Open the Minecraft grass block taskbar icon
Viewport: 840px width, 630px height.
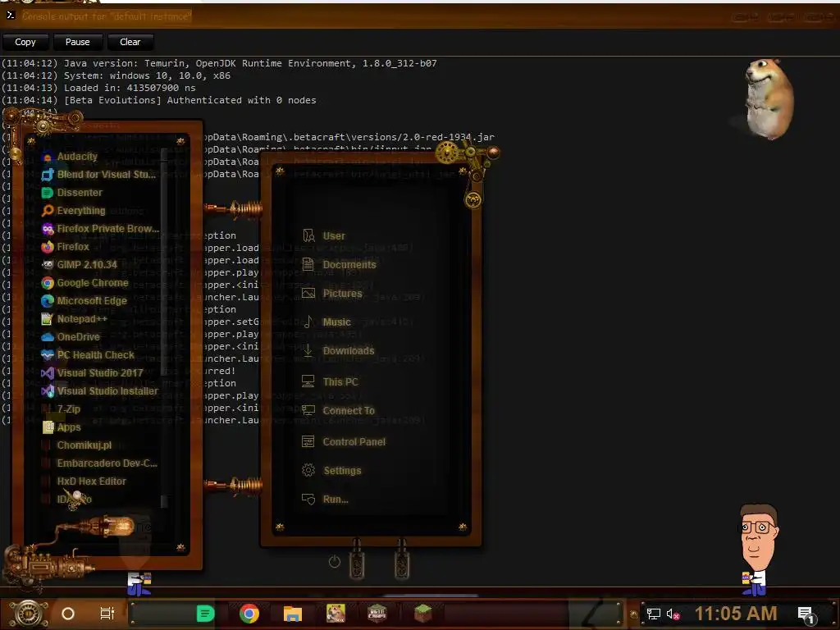422,613
